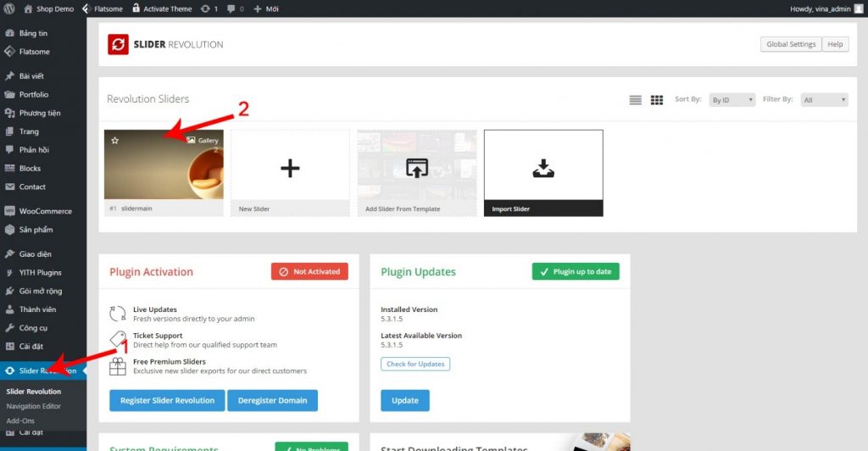
Task: Open Howdy vina_admin account menu
Action: click(825, 8)
